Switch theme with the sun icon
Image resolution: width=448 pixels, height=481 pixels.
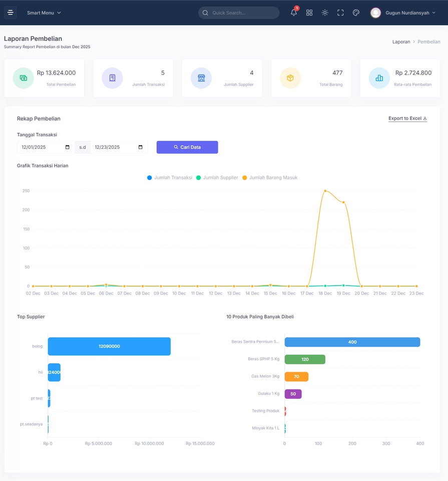(x=325, y=13)
